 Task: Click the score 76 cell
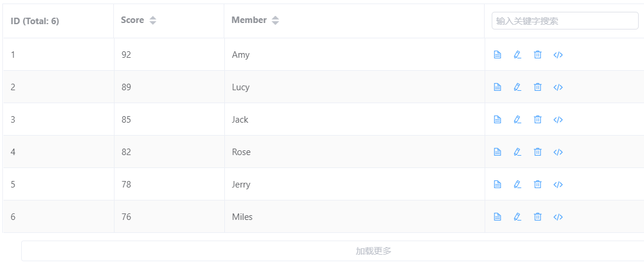coord(126,217)
